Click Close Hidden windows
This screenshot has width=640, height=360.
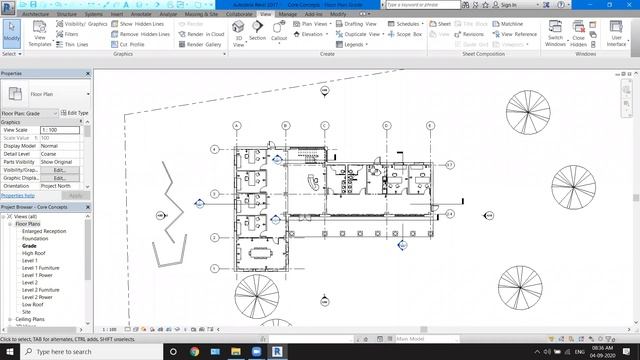tap(578, 34)
